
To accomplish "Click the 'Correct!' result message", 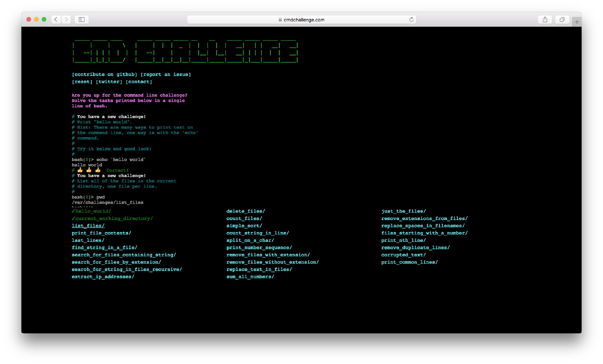I will [x=117, y=170].
